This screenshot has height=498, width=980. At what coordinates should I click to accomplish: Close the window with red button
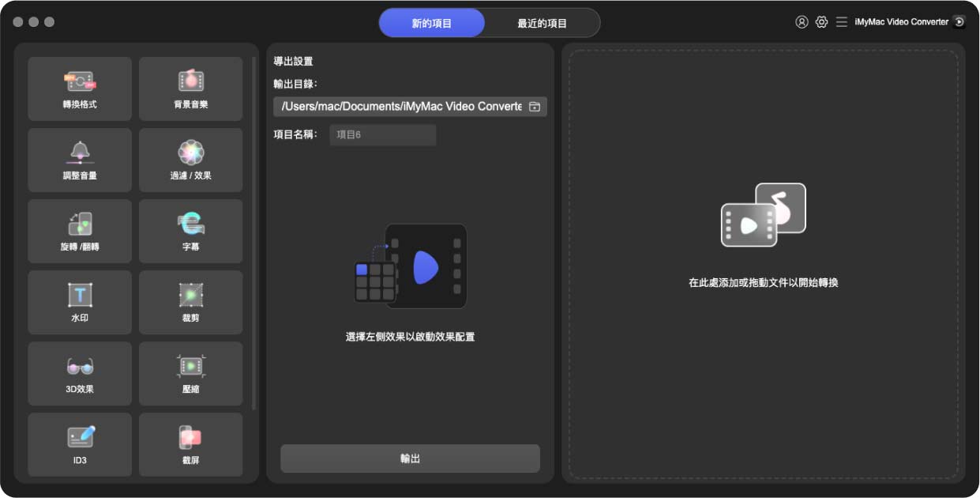pos(18,22)
